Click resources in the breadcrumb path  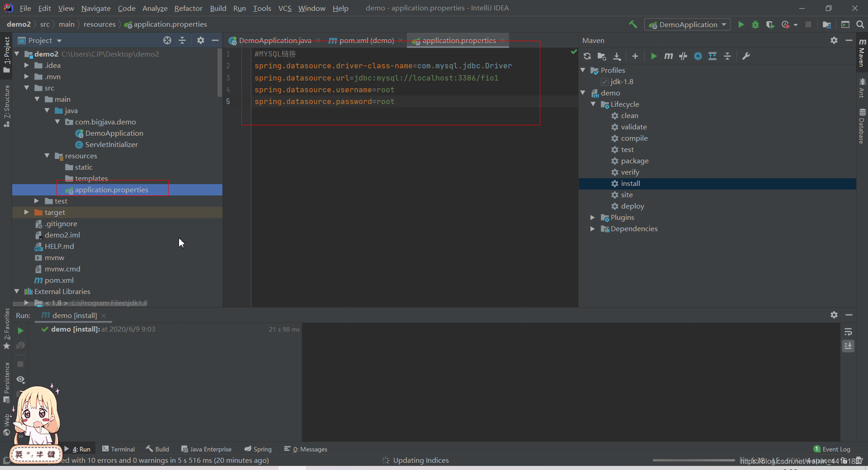99,24
